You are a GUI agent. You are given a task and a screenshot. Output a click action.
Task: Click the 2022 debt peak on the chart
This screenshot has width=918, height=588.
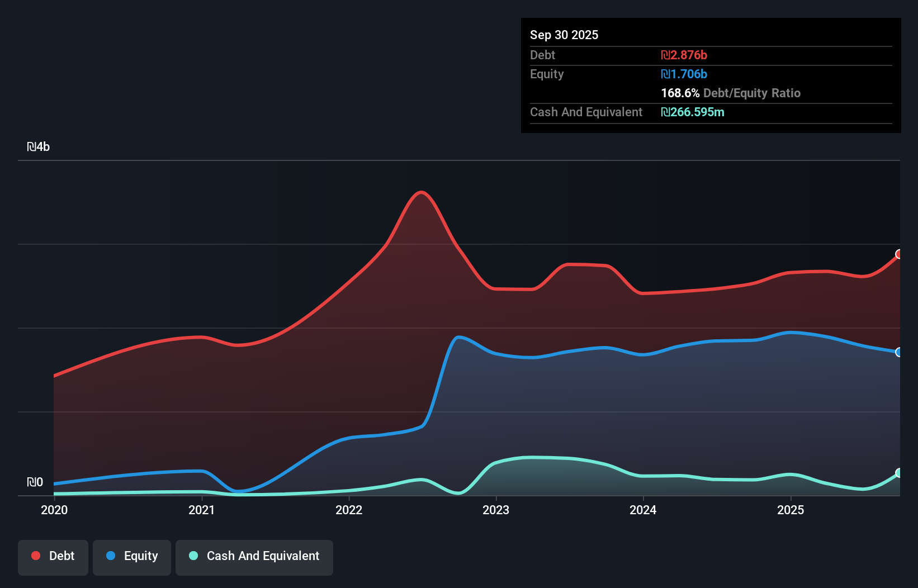(420, 193)
